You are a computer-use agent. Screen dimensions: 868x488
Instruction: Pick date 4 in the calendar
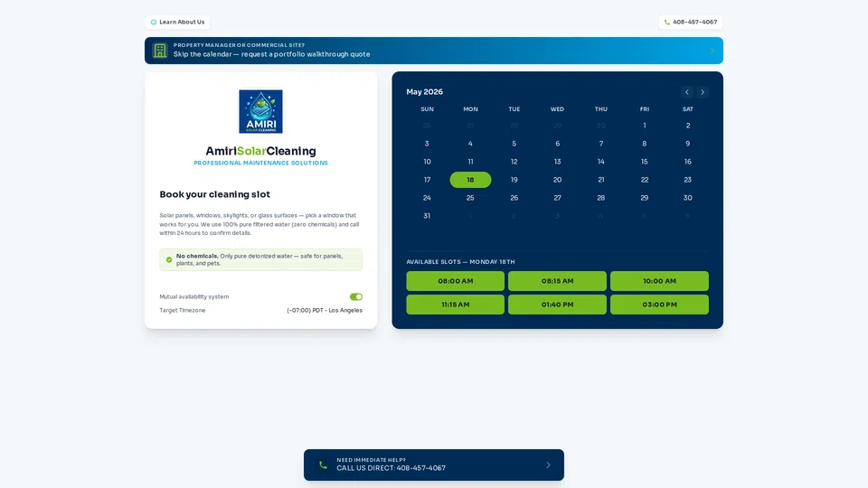coord(470,144)
